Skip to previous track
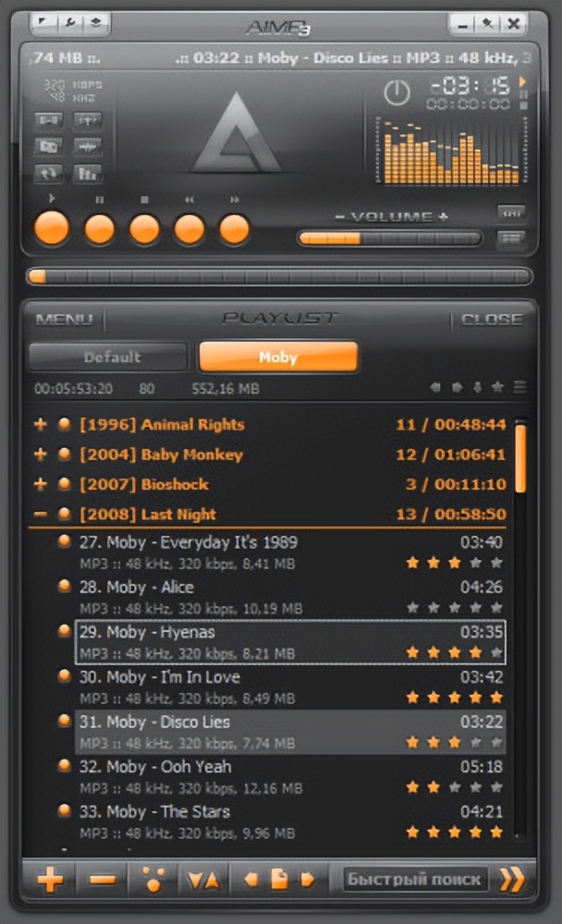The height and width of the screenshot is (924, 562). (189, 229)
